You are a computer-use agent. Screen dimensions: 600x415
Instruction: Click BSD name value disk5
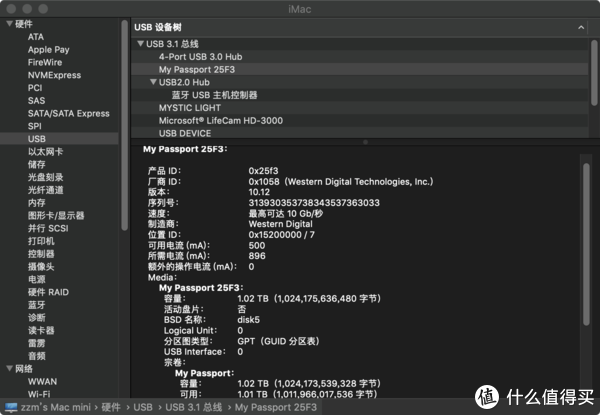click(x=248, y=319)
